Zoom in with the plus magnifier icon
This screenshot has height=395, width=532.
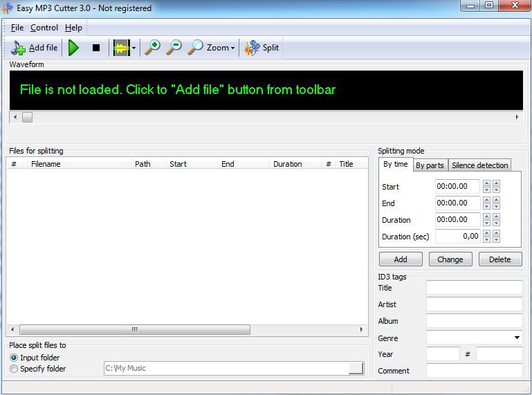click(152, 48)
